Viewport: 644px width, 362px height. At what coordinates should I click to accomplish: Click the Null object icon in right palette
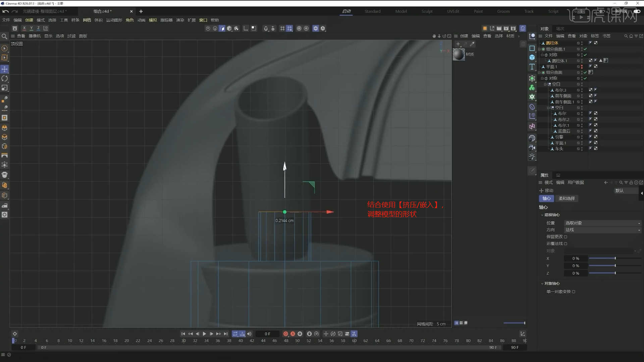(532, 36)
